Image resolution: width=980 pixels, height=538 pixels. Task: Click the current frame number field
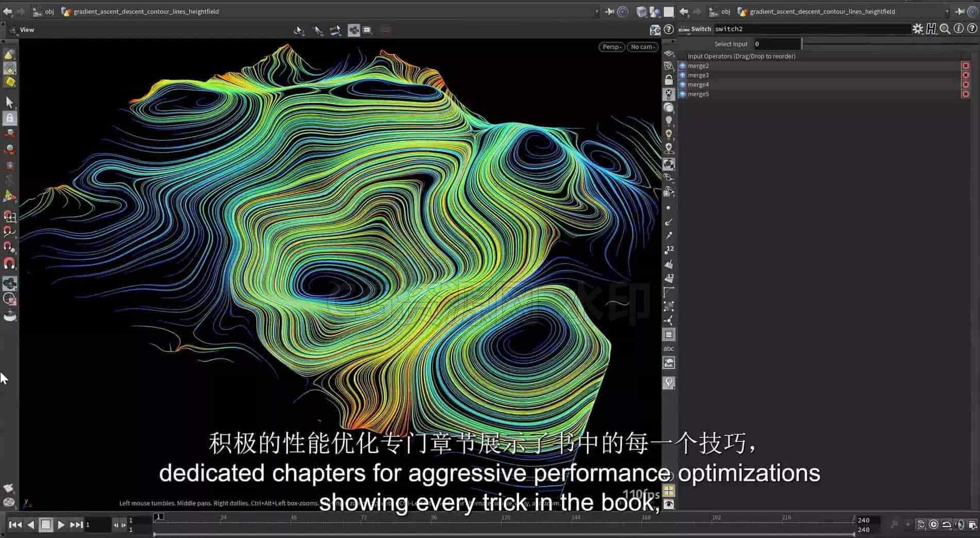[x=98, y=525]
